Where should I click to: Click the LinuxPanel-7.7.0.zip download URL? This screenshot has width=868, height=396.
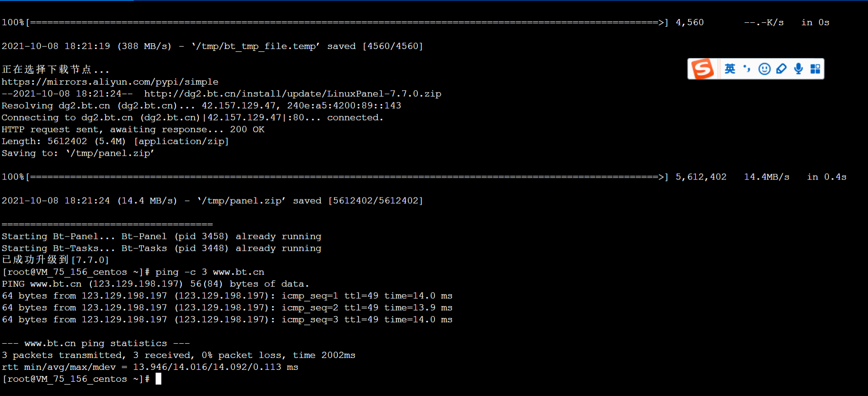(x=293, y=94)
